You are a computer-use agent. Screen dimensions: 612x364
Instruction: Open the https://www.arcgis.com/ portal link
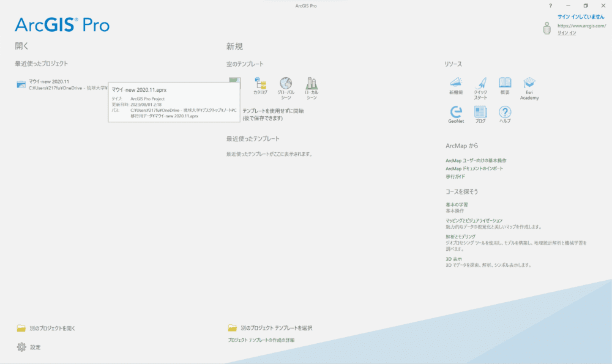(581, 26)
